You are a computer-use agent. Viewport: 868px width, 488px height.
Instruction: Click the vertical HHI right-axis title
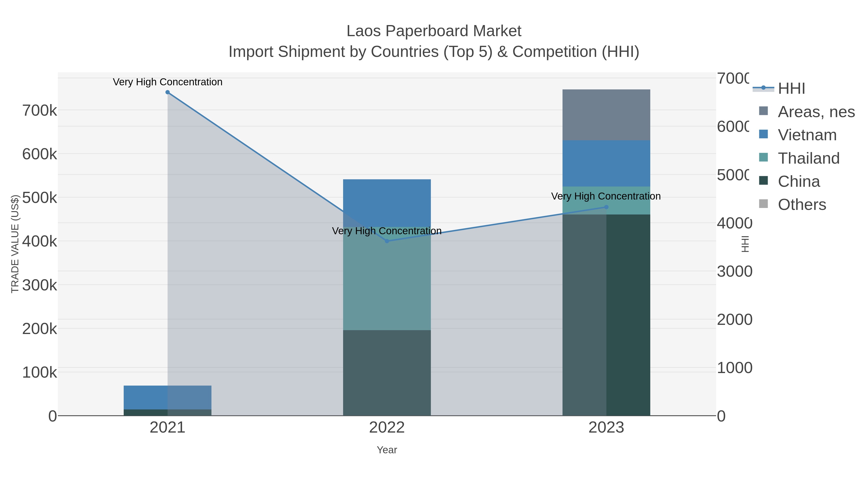coord(745,244)
